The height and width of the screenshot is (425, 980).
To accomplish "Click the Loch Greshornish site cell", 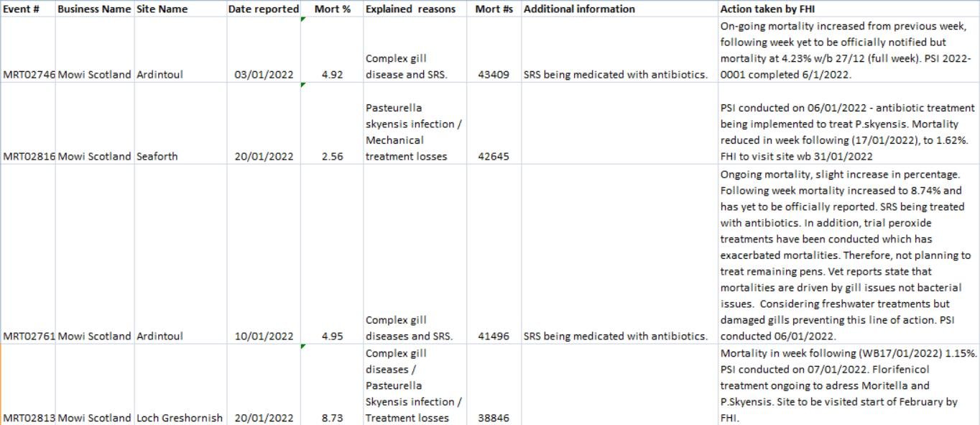I will tap(178, 417).
